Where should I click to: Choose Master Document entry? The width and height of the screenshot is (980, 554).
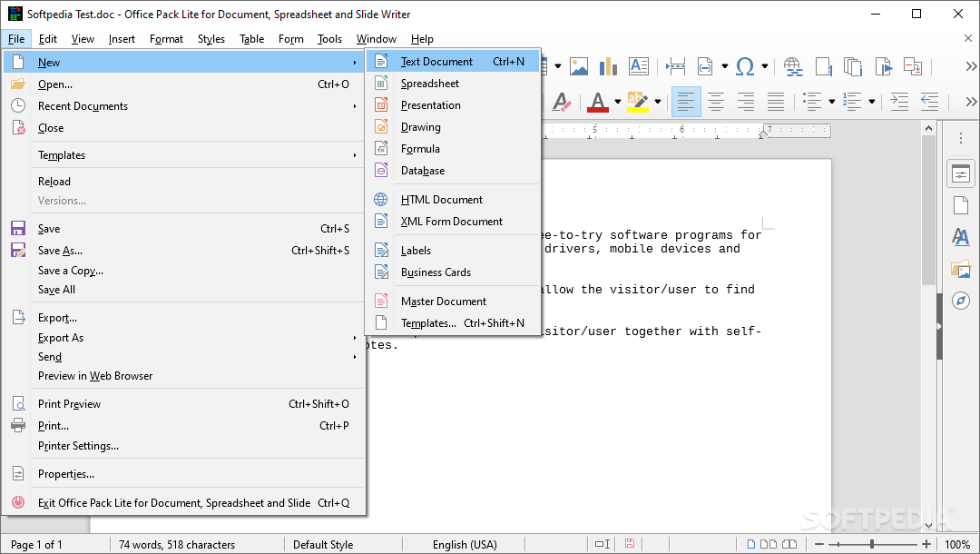coord(453,302)
